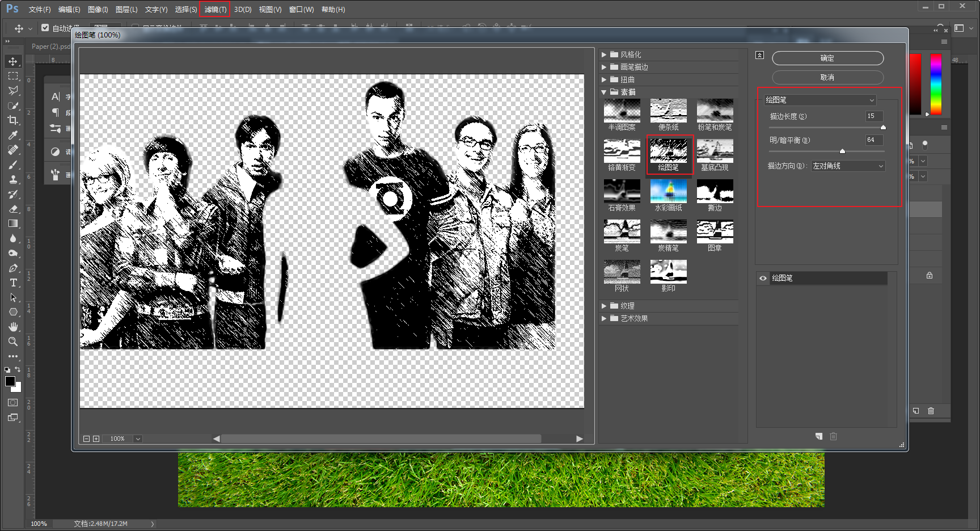
Task: Select the Polygonal Lasso tool
Action: pyautogui.click(x=13, y=90)
